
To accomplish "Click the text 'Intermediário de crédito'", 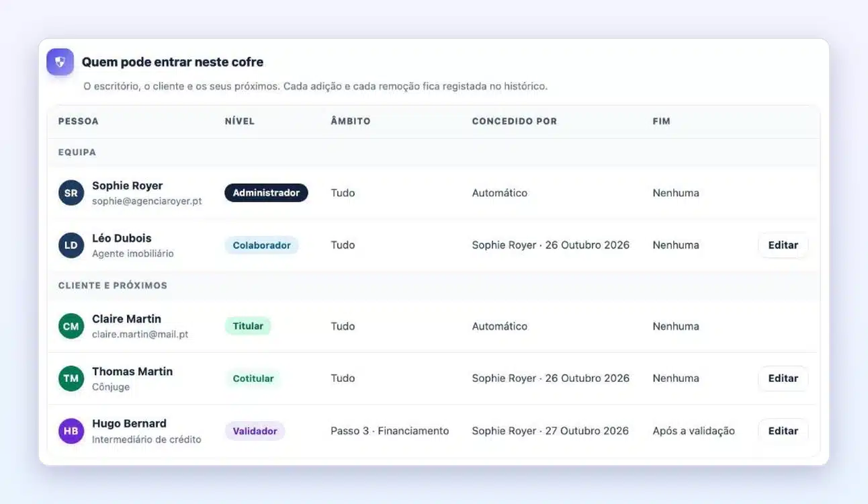I will pos(146,439).
